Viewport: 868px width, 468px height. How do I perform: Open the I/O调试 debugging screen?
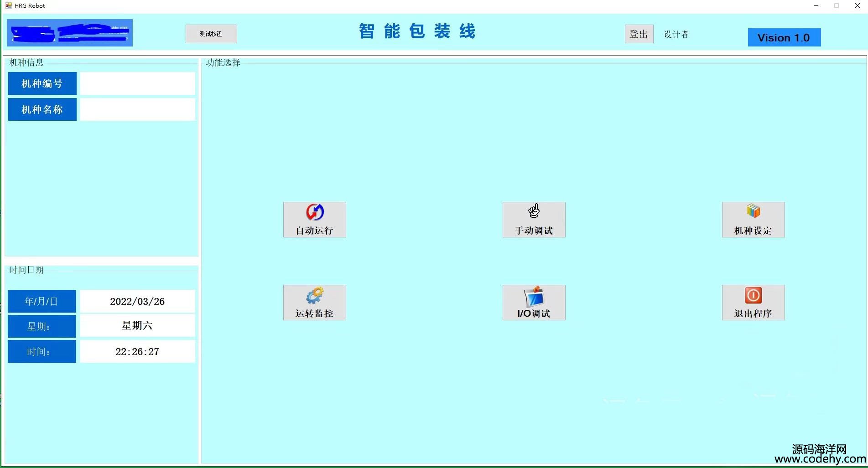pos(534,303)
